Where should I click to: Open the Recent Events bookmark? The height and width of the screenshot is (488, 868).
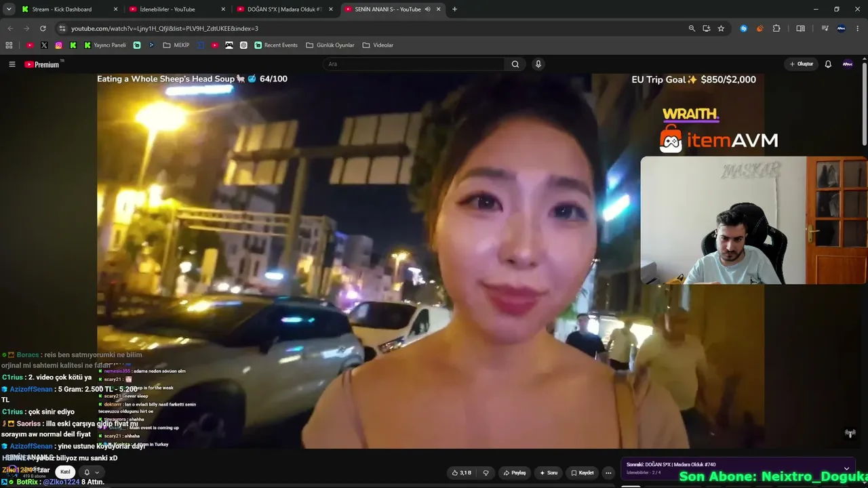tap(276, 45)
